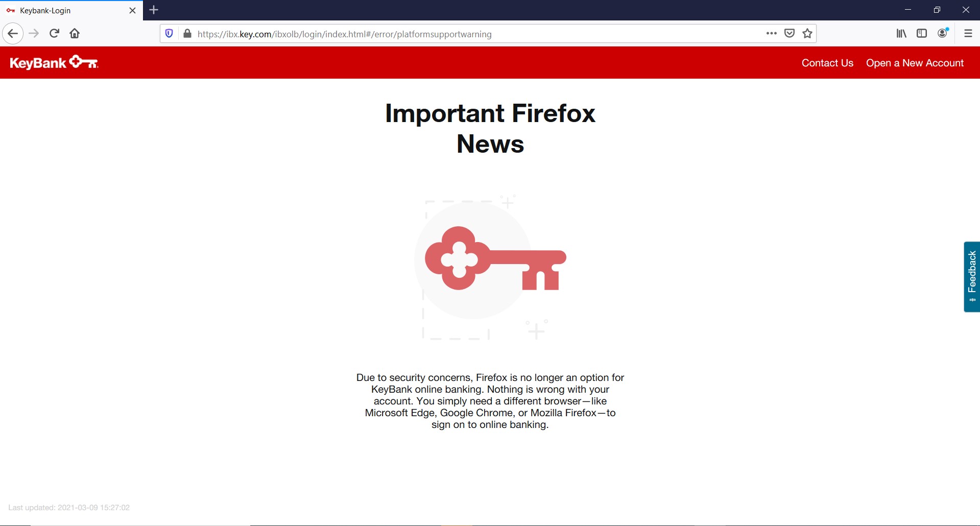Navigate to the browser home page
This screenshot has height=526, width=980.
(74, 33)
